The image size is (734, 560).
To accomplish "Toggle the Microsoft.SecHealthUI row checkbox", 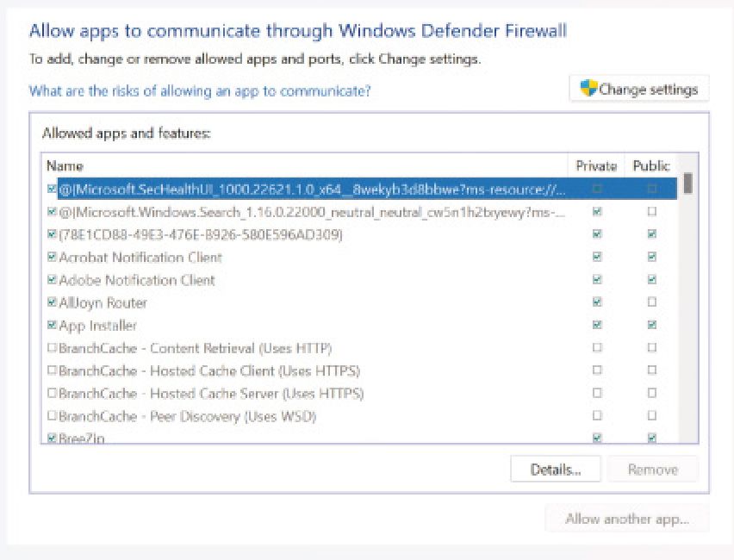I will [52, 190].
